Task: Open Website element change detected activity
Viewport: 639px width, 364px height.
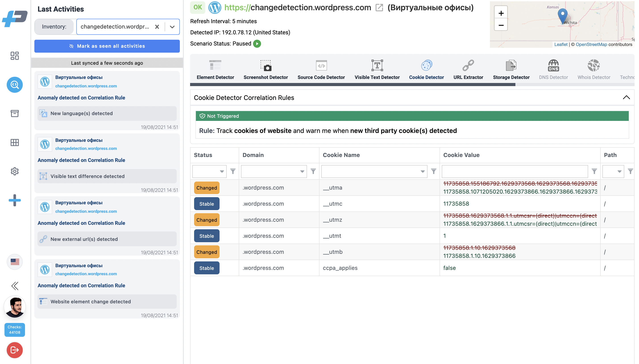Action: pos(107,301)
